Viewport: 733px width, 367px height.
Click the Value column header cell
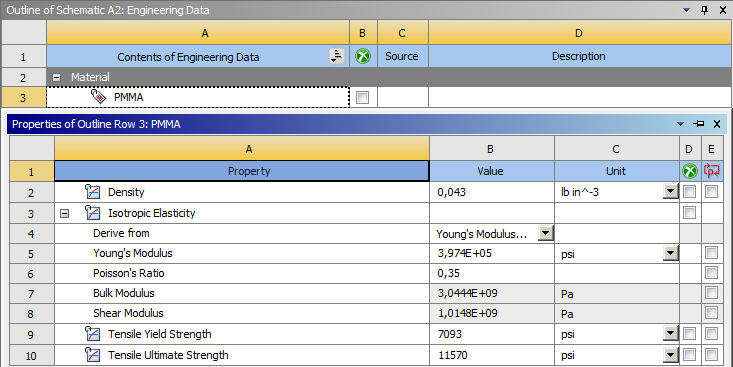pyautogui.click(x=492, y=171)
